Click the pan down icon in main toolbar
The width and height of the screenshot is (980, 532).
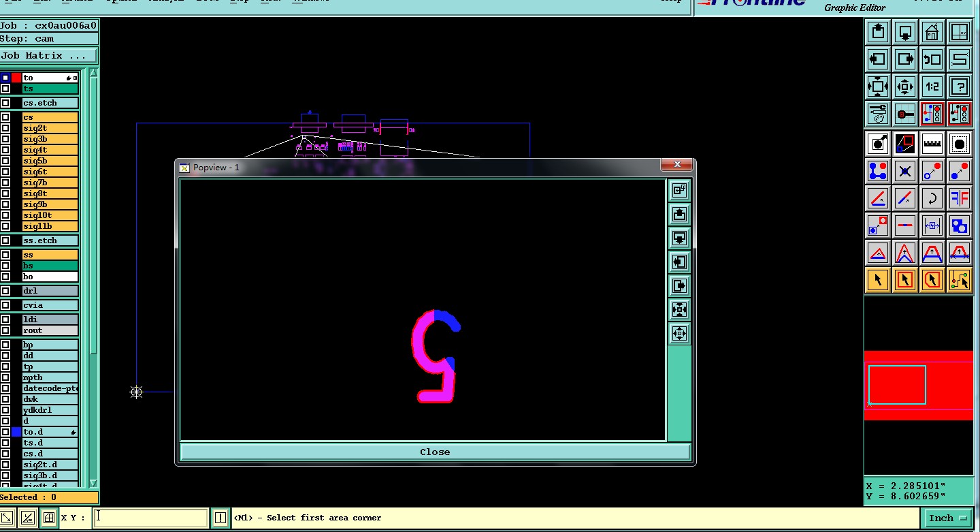tap(905, 32)
